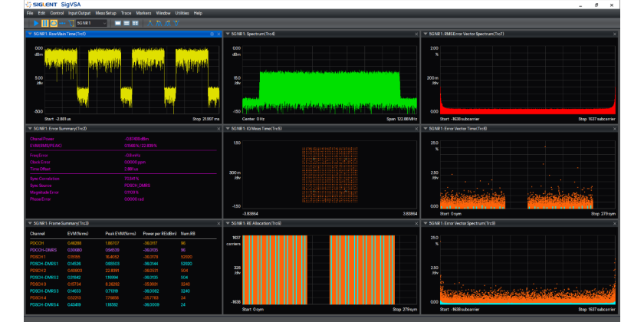Select the grid window layout icon
The image size is (644, 322).
pyautogui.click(x=135, y=23)
